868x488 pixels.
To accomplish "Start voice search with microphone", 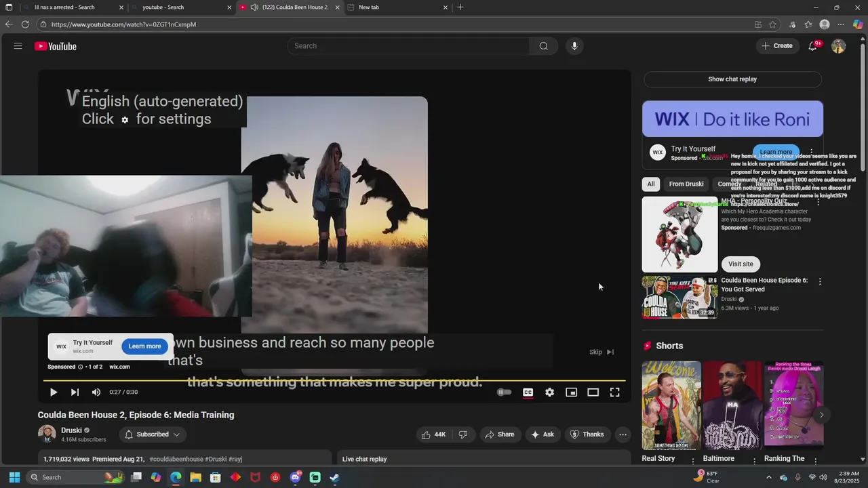I will (574, 46).
